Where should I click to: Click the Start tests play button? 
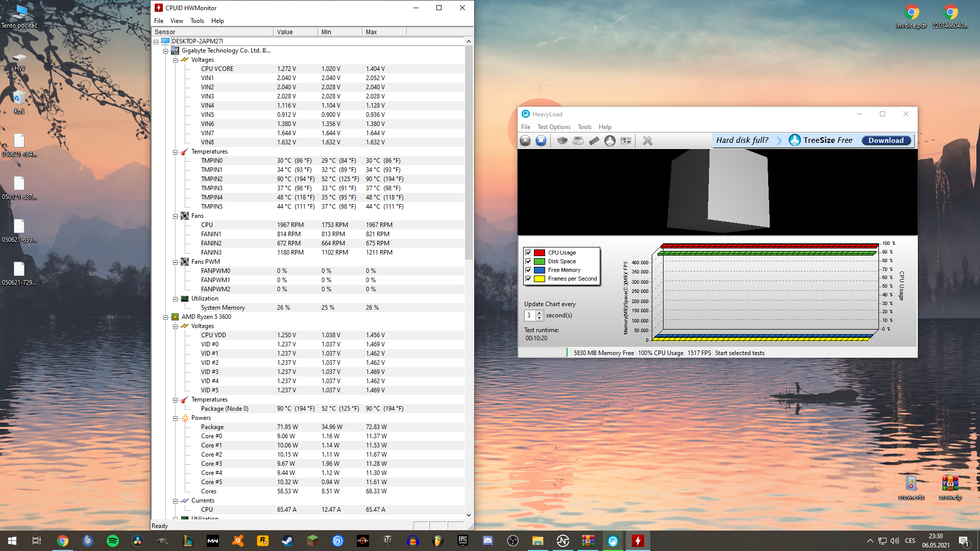tap(525, 141)
